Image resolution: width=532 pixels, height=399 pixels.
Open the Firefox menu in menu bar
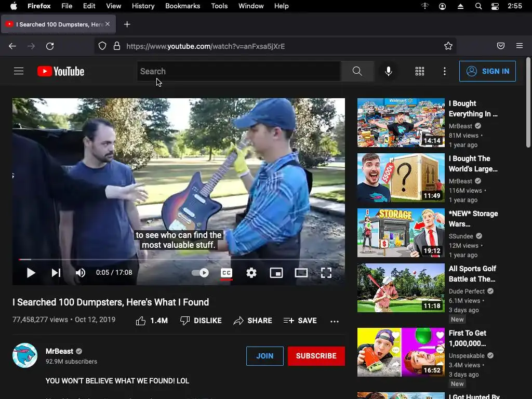[x=39, y=6]
